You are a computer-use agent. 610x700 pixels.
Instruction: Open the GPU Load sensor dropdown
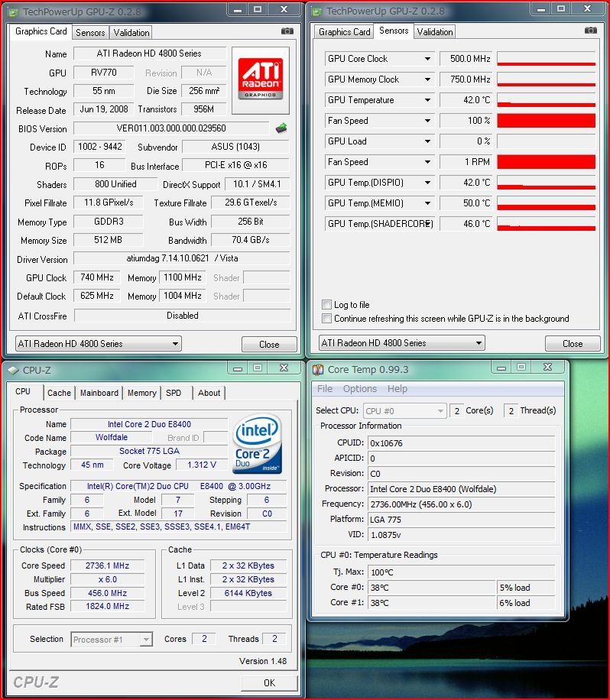(x=427, y=141)
